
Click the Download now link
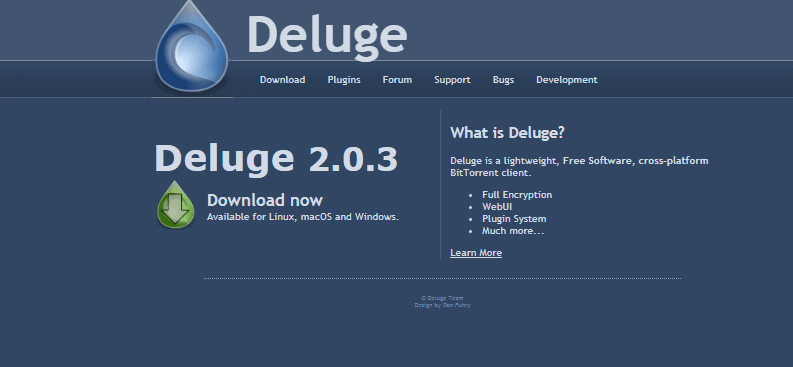point(265,200)
